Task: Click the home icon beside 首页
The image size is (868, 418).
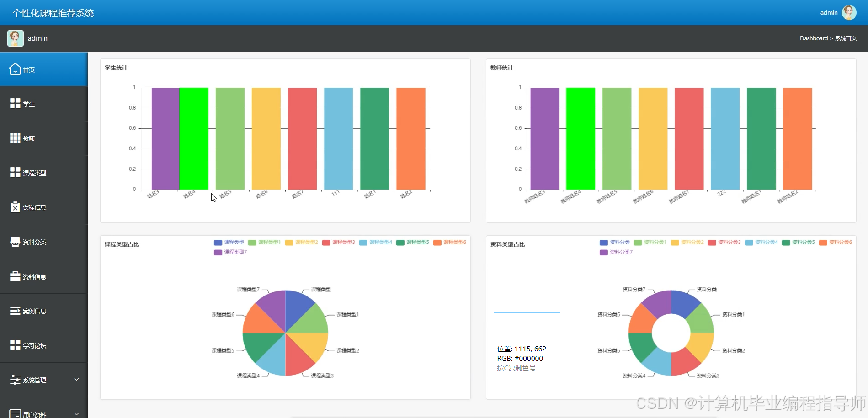Action: 15,69
